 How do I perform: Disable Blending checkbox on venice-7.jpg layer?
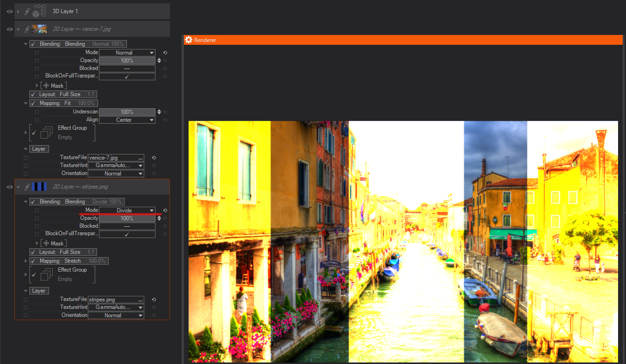click(33, 44)
